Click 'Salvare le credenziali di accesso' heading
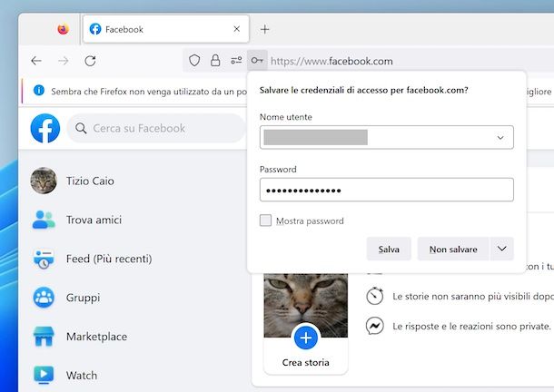The width and height of the screenshot is (554, 392). point(364,90)
